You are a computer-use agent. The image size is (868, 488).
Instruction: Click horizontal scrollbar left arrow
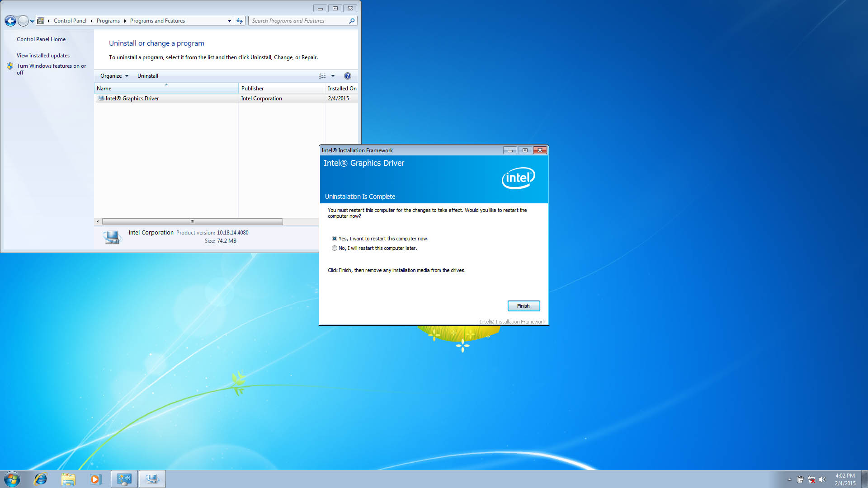pos(98,221)
